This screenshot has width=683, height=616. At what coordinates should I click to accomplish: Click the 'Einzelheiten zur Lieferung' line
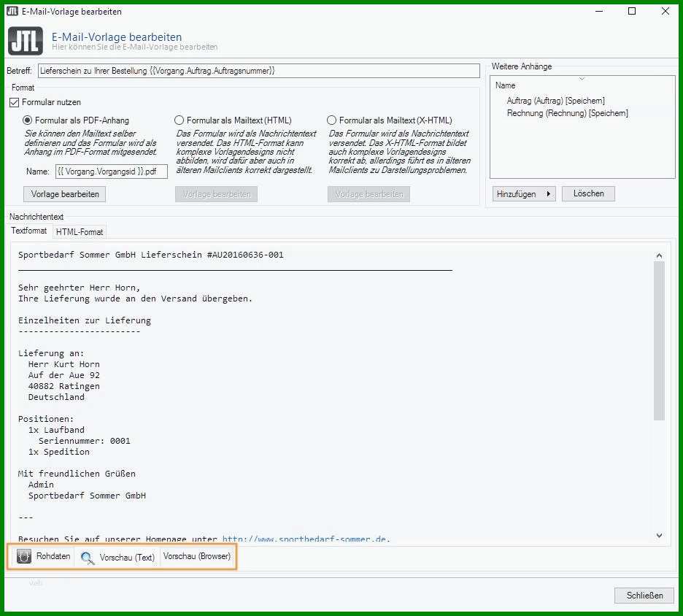click(x=85, y=320)
